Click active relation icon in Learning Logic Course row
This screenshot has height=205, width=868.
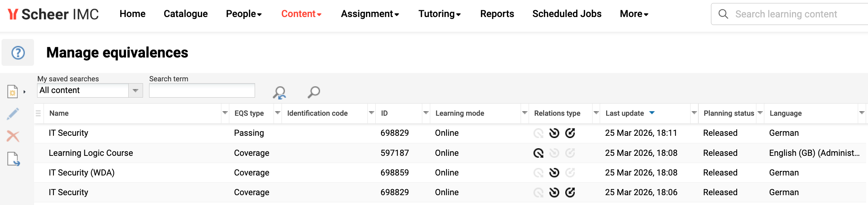point(538,153)
